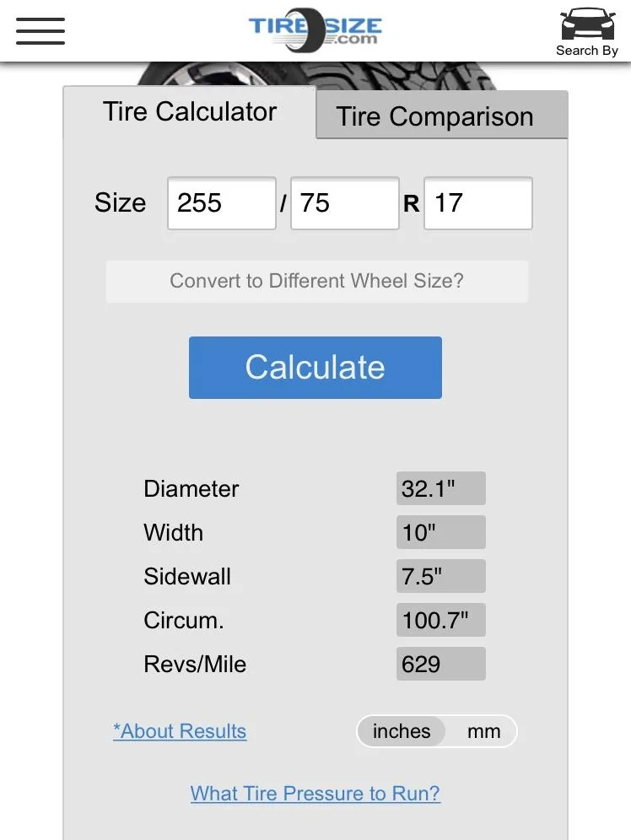Select the Revs/Mile result box 629
This screenshot has height=840, width=631.
[x=441, y=664]
